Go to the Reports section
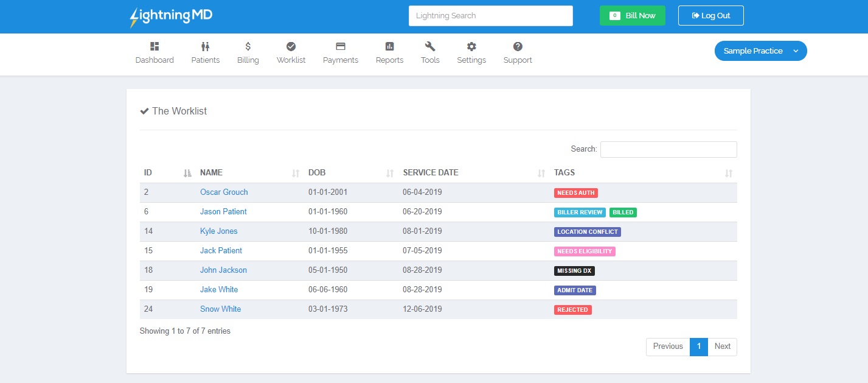 click(389, 60)
